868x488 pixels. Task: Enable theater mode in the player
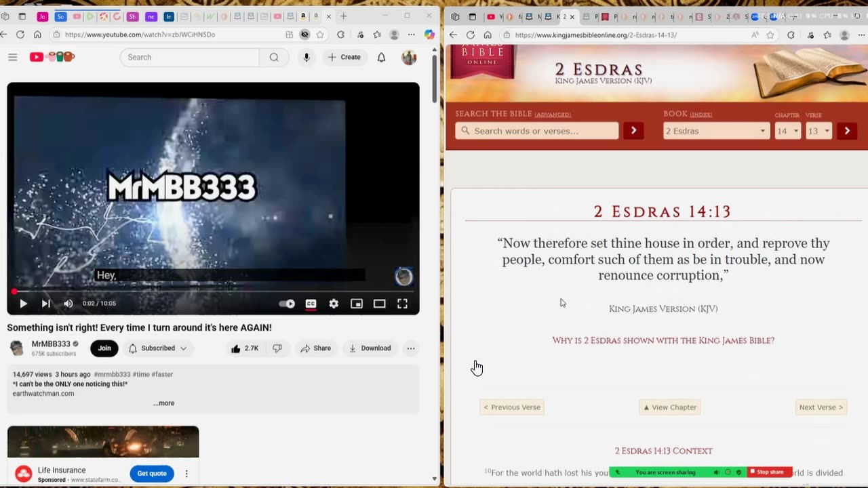click(x=379, y=304)
